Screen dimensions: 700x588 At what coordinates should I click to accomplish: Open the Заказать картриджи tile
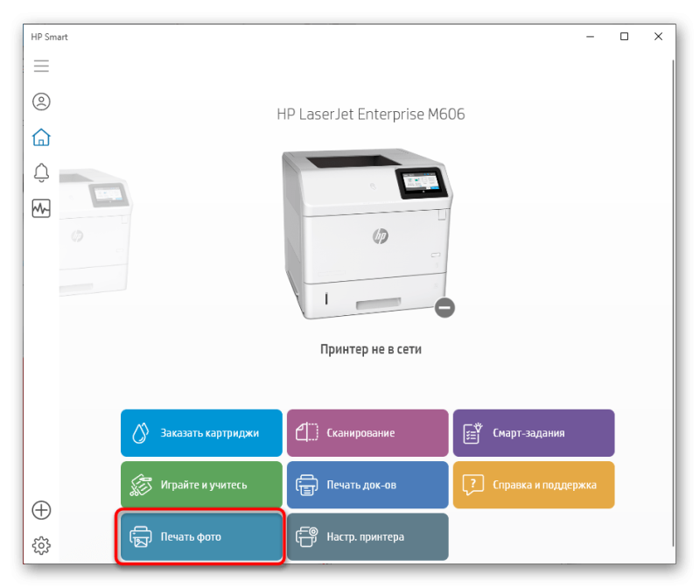[x=201, y=433]
